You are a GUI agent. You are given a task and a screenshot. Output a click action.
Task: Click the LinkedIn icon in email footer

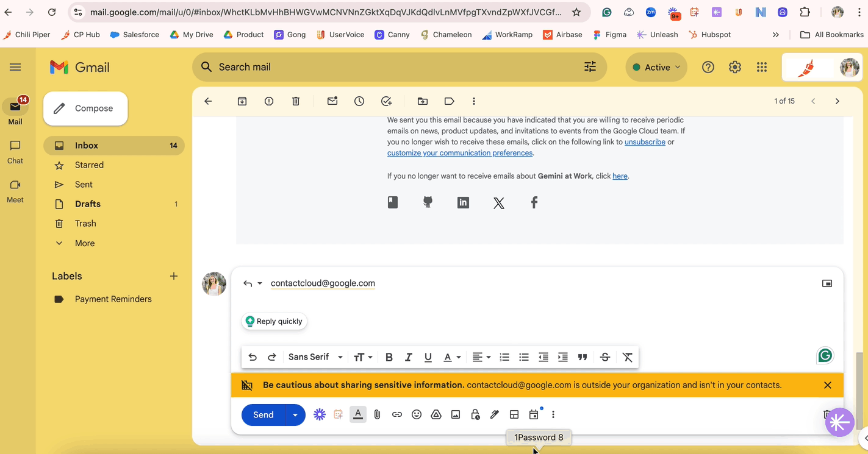[x=464, y=202]
